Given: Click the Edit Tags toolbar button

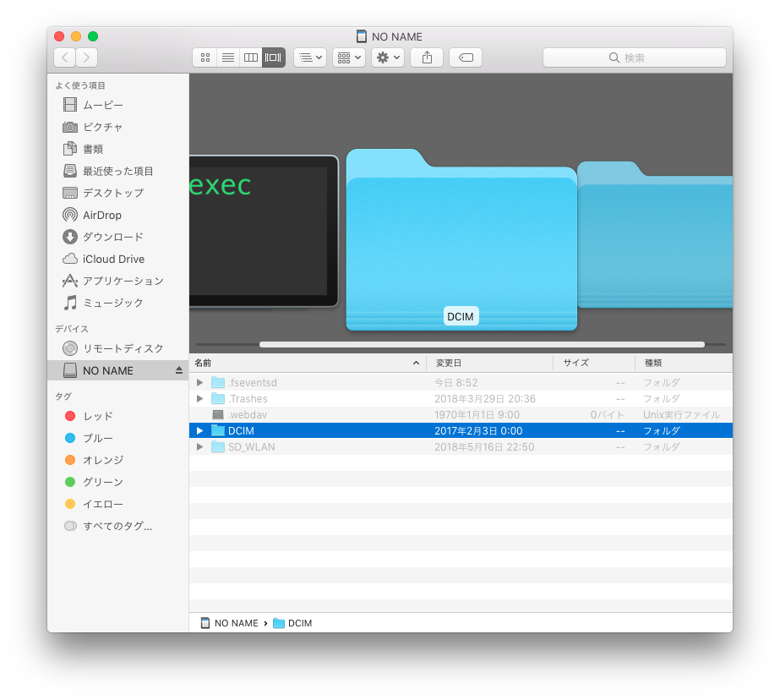Looking at the screenshot, I should coord(466,57).
